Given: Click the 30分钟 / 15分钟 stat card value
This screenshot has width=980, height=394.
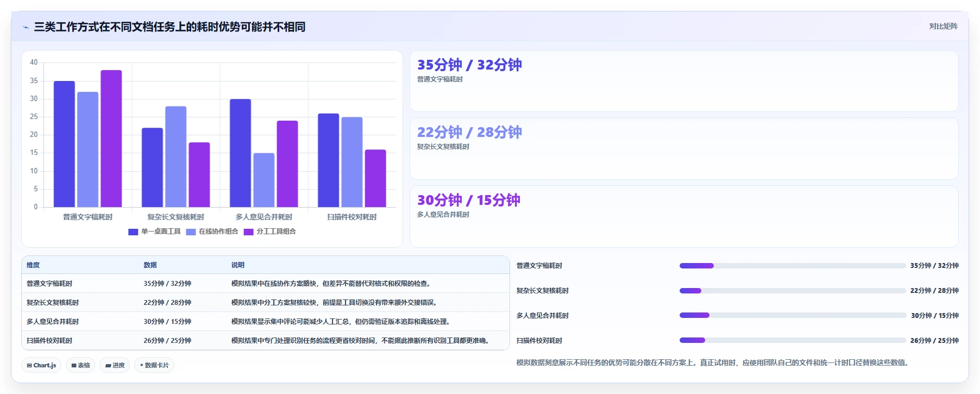Looking at the screenshot, I should 468,200.
